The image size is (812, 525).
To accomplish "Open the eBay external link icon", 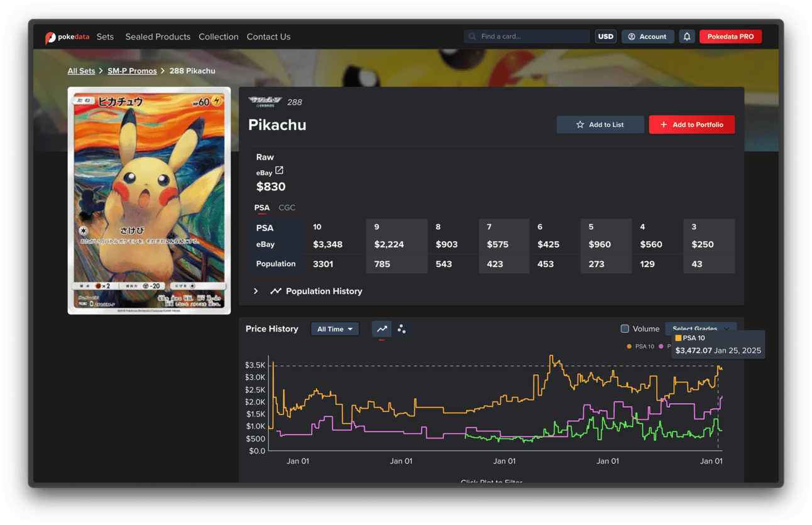I will 279,171.
